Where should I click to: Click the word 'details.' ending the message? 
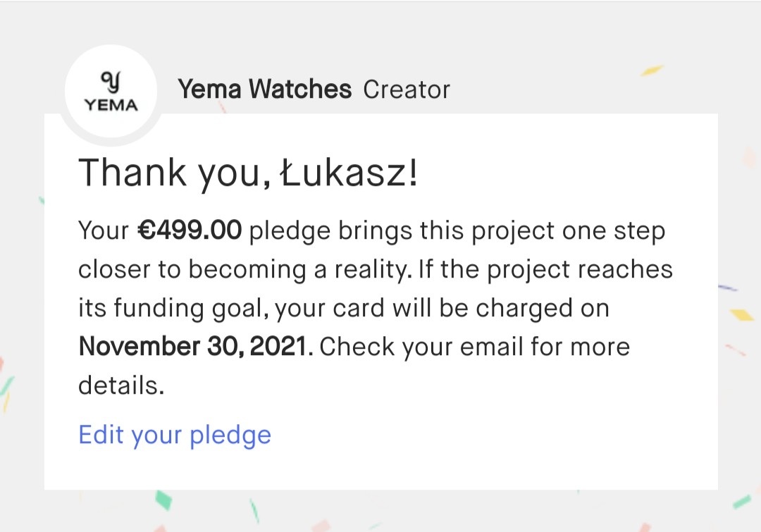point(120,385)
